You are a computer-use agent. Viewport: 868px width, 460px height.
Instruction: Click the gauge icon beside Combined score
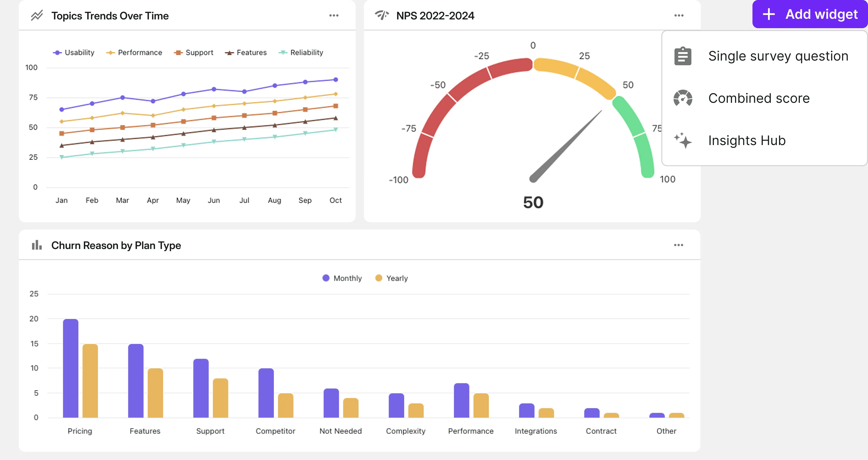(683, 98)
